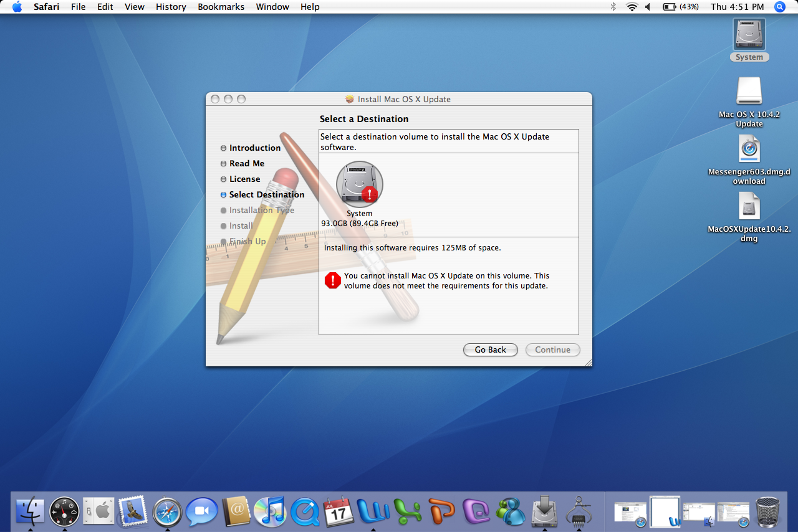Restore the minimized Word document from the Dock

[664, 511]
